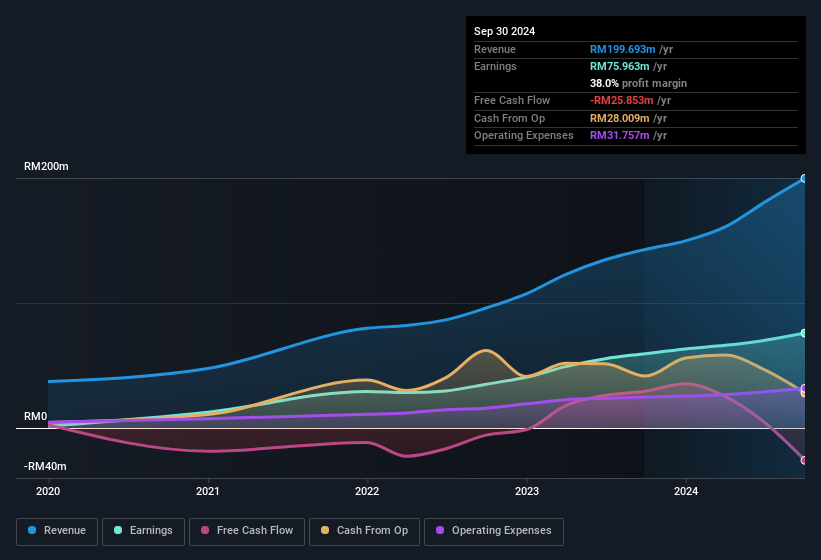The width and height of the screenshot is (821, 560).
Task: Click the 2024 x-axis label
Action: click(686, 491)
